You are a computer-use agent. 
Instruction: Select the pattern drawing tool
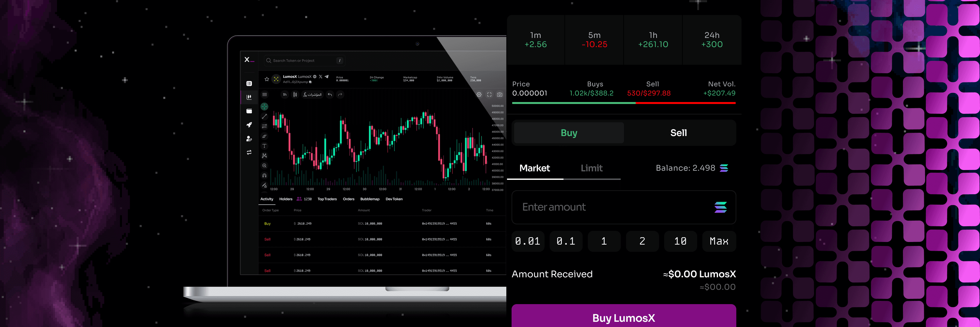264,156
